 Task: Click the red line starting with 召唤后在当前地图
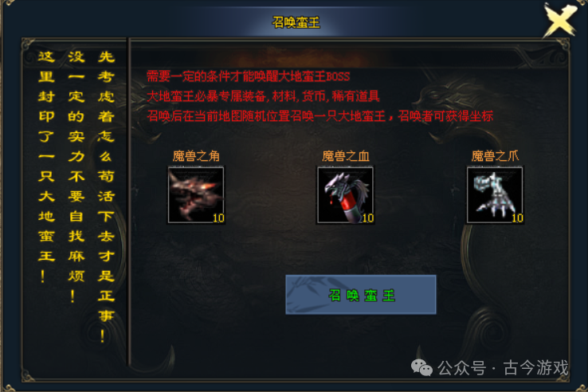[x=319, y=116]
